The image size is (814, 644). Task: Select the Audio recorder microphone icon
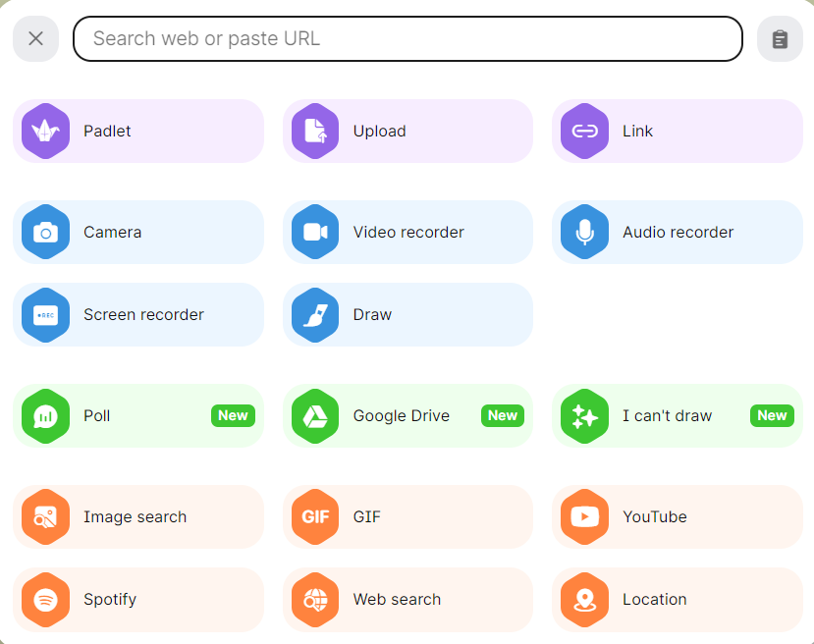584,232
